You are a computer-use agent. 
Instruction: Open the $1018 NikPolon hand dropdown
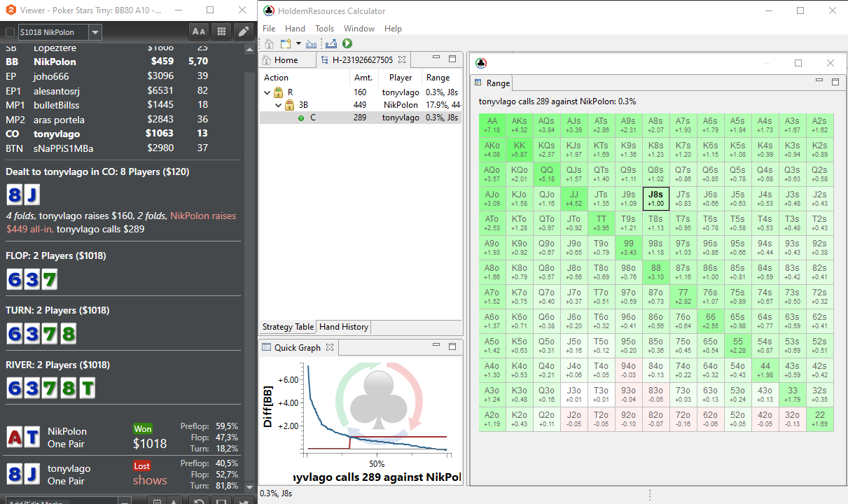click(95, 32)
